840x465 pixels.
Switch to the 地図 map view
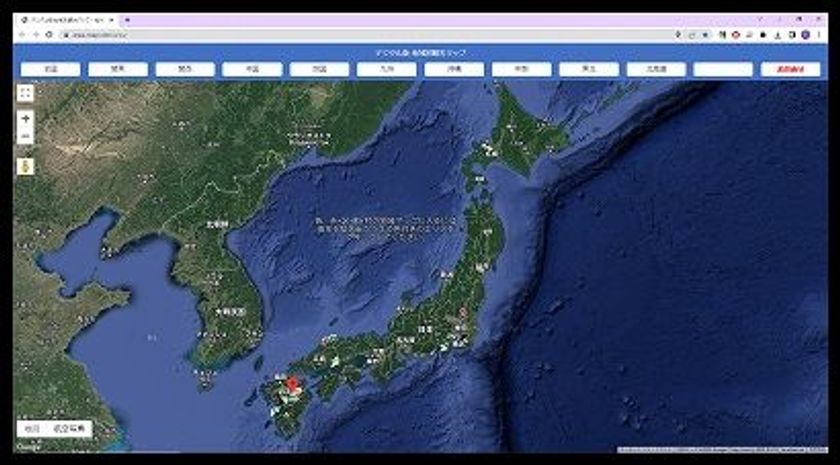point(33,429)
